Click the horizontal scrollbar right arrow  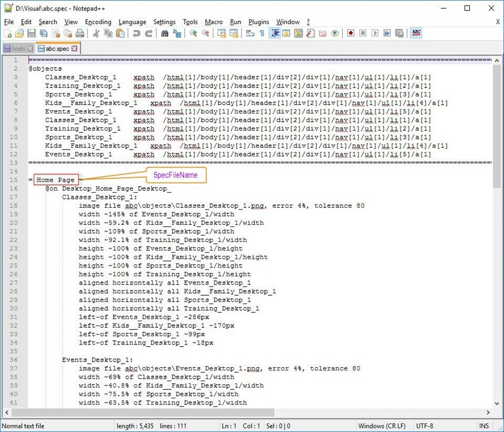(x=488, y=412)
